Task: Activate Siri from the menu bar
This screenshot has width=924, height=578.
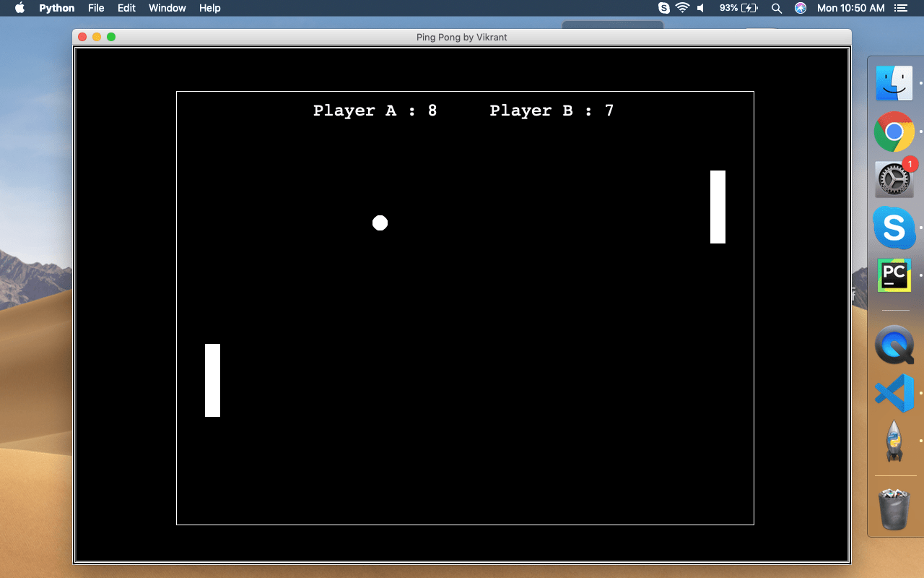Action: [x=800, y=8]
